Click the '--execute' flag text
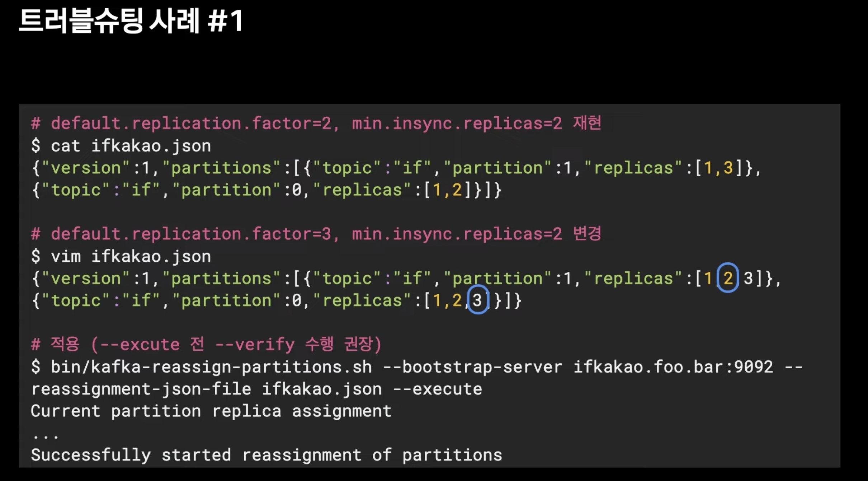This screenshot has width=868, height=481. coord(438,389)
